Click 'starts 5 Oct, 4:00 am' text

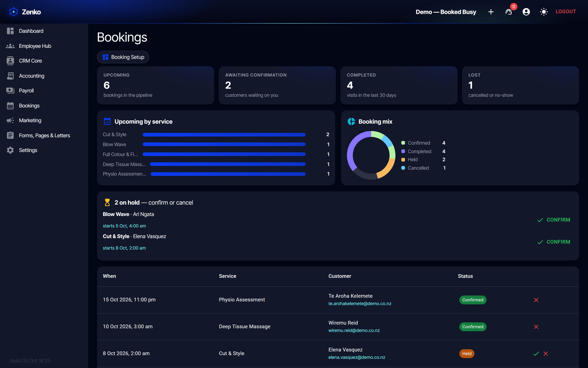(124, 226)
